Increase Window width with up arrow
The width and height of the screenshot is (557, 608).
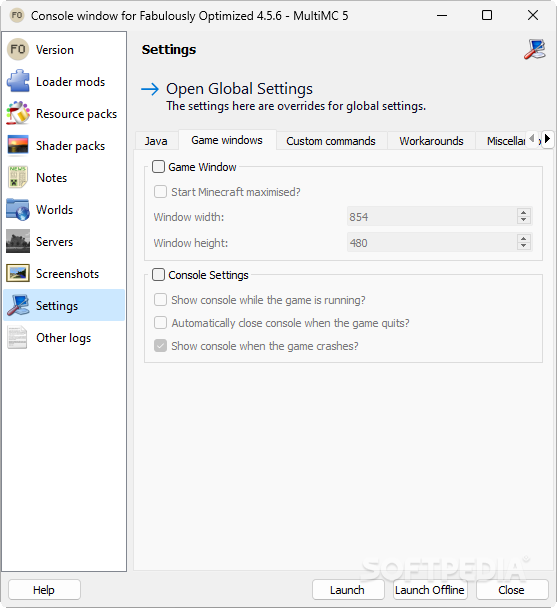[524, 212]
